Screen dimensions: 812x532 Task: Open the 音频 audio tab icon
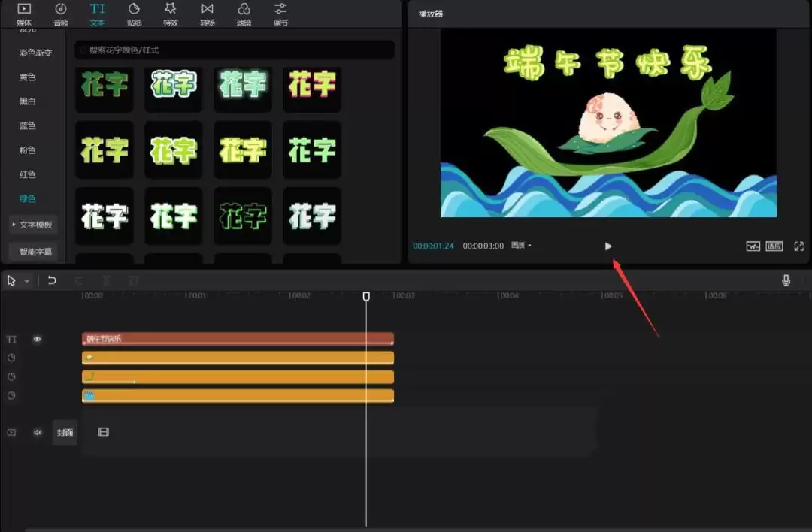pos(61,9)
